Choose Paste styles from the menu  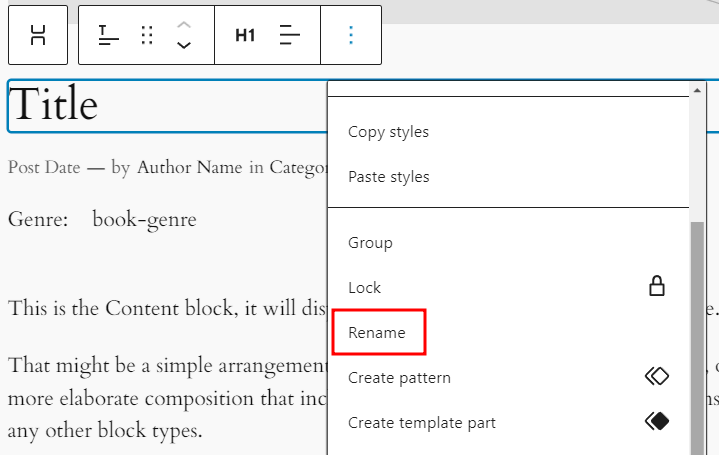tap(388, 177)
